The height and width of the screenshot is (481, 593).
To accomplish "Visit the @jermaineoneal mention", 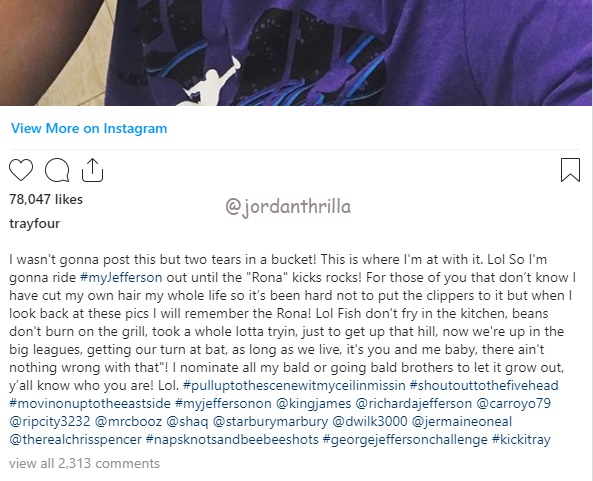I will pyautogui.click(x=461, y=421).
